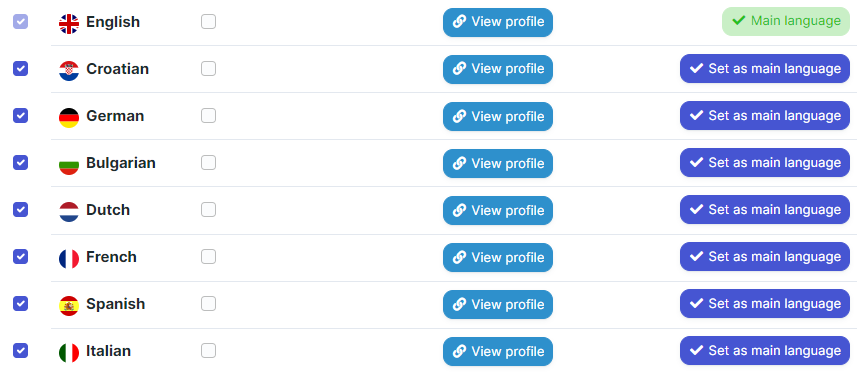Viewport: 866px width, 374px height.
Task: Toggle the empty checkbox next to English
Action: click(x=208, y=22)
